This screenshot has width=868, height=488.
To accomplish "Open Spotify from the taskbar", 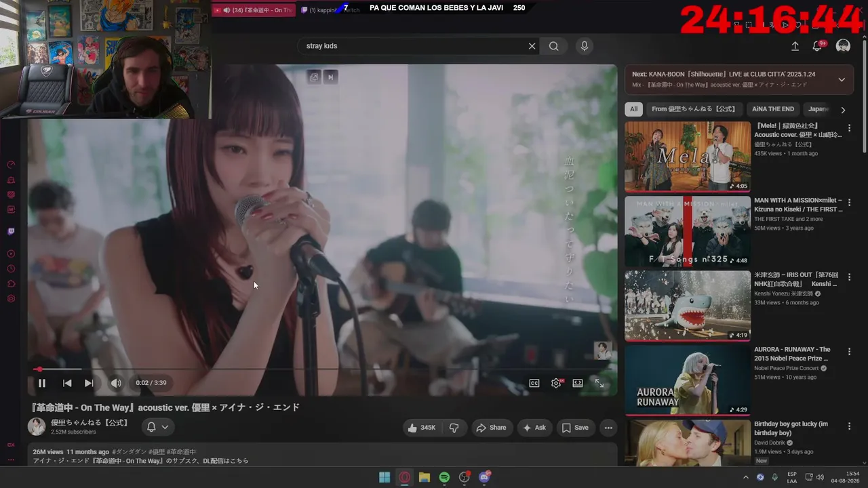I will tap(444, 477).
